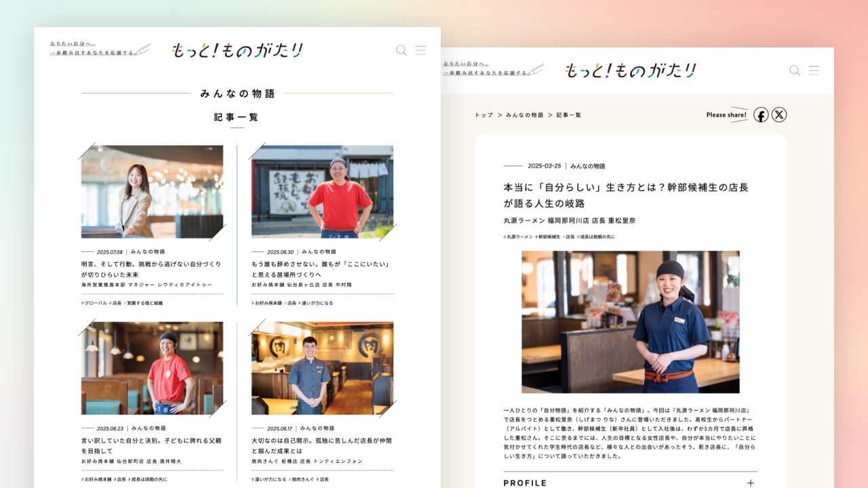This screenshot has height=488, width=868.
Task: Click thumbnail of man in red shirt outdoors
Action: tap(322, 192)
